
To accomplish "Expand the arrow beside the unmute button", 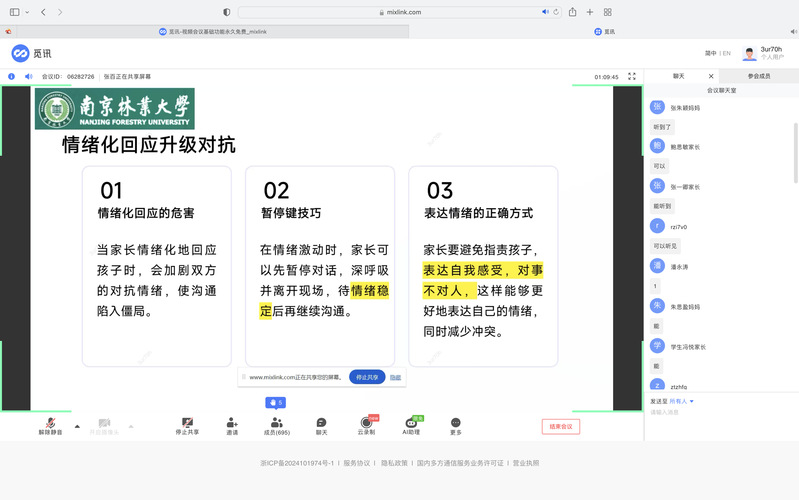I will pos(76,425).
